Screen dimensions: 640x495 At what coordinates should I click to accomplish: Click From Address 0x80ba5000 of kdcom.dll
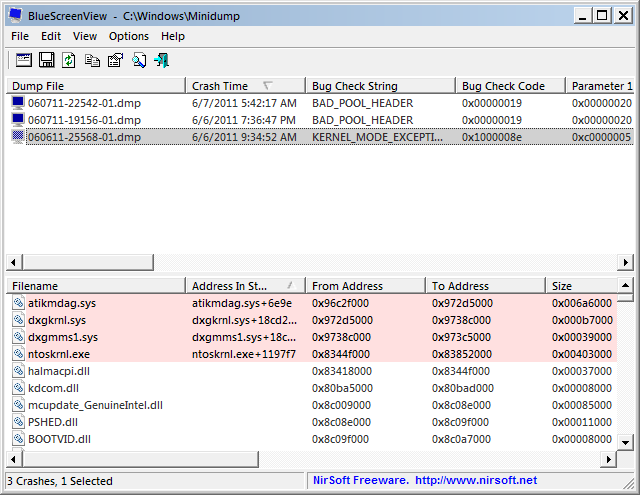(x=342, y=388)
